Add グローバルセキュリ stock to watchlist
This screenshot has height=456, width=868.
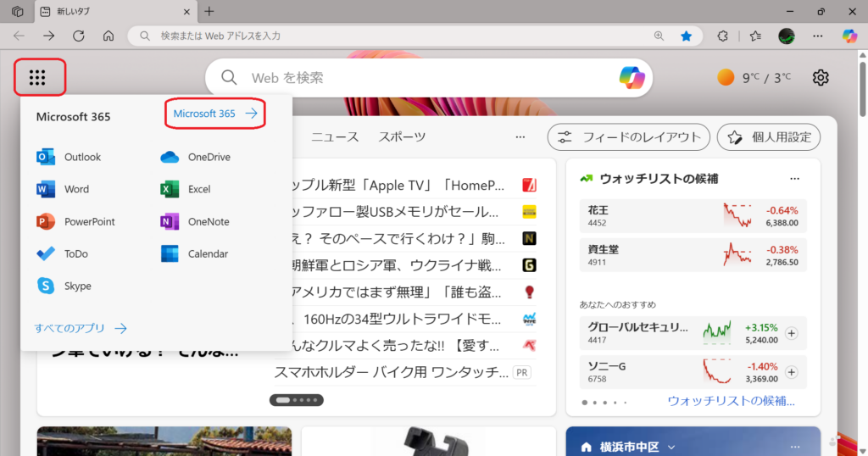792,333
